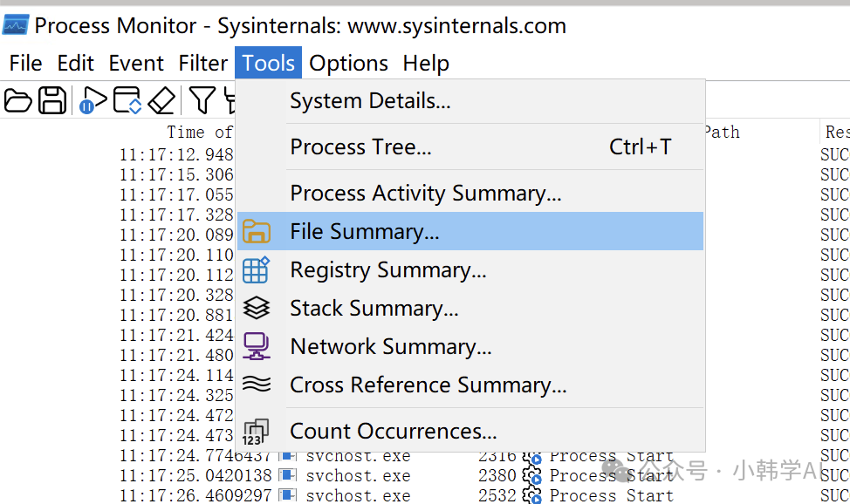Select the svchost.exe row with PID 2380

pyautogui.click(x=358, y=476)
